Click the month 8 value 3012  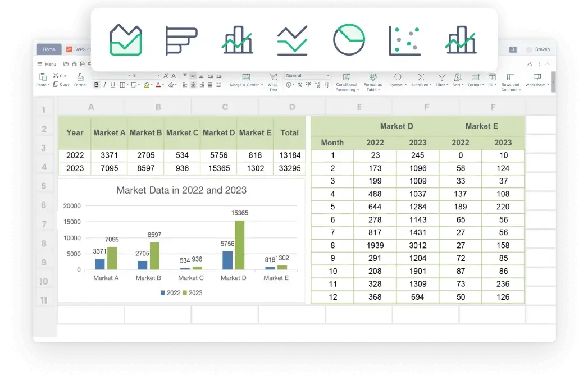click(418, 245)
